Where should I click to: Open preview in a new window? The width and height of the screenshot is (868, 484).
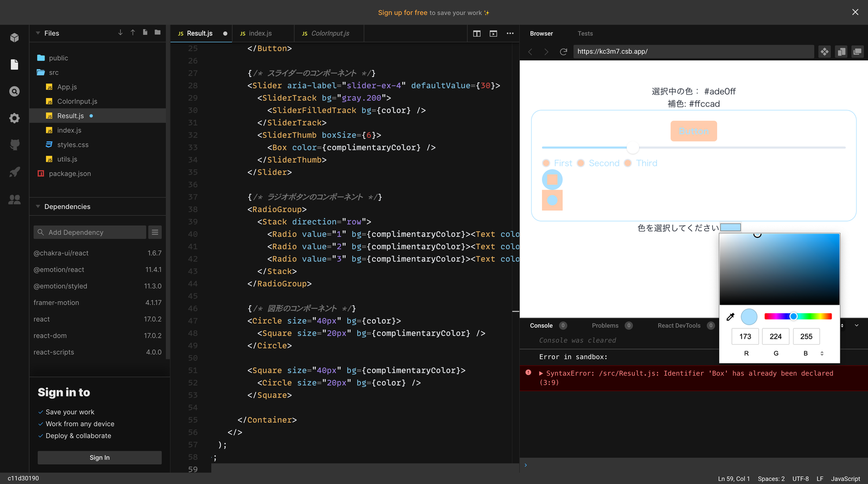[858, 51]
